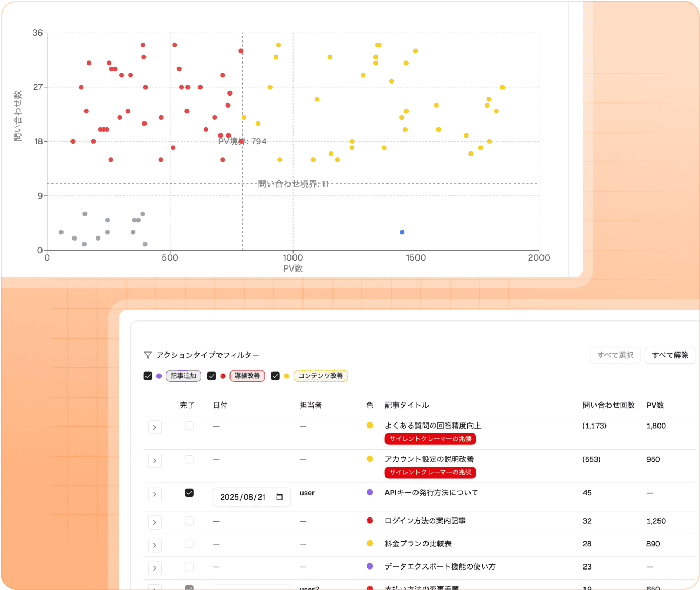Viewport: 700px width, 590px height.
Task: Click article title データエクスポート機能の使い方
Action: tap(440, 567)
